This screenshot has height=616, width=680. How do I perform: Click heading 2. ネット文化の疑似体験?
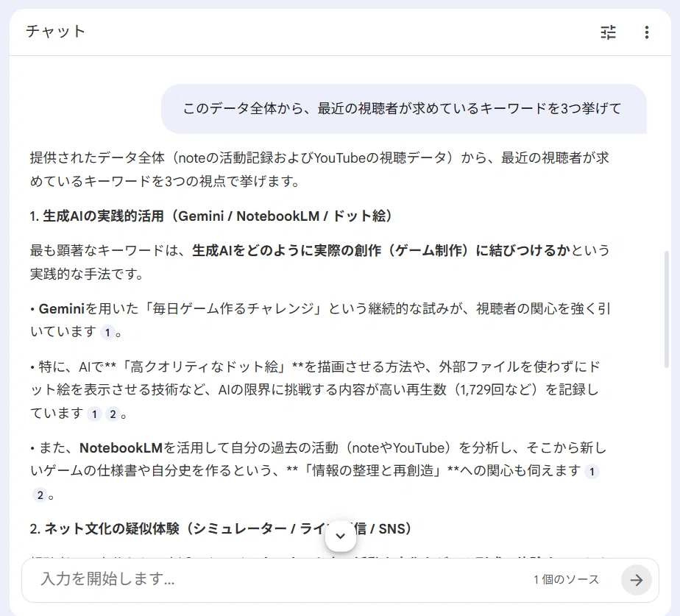220,528
